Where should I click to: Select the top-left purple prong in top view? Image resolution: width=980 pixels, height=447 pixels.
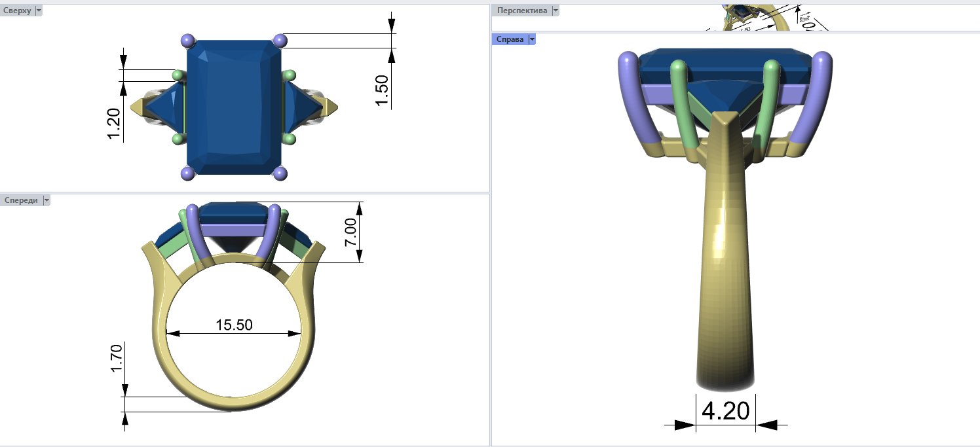click(x=188, y=41)
